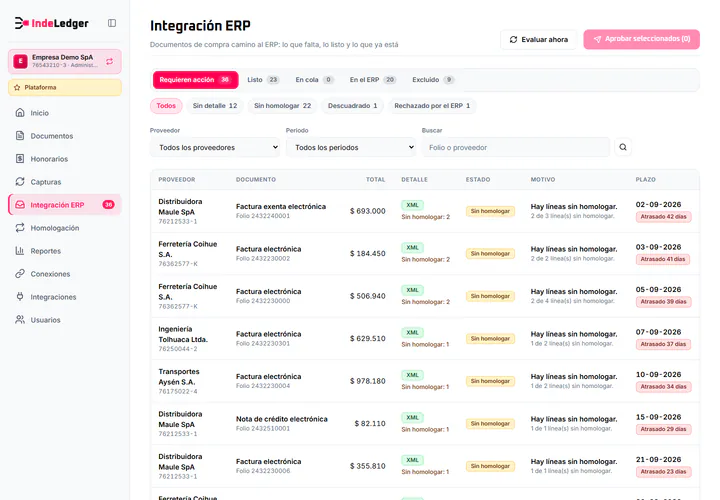Open Homologación in the sidebar

pyautogui.click(x=65, y=228)
